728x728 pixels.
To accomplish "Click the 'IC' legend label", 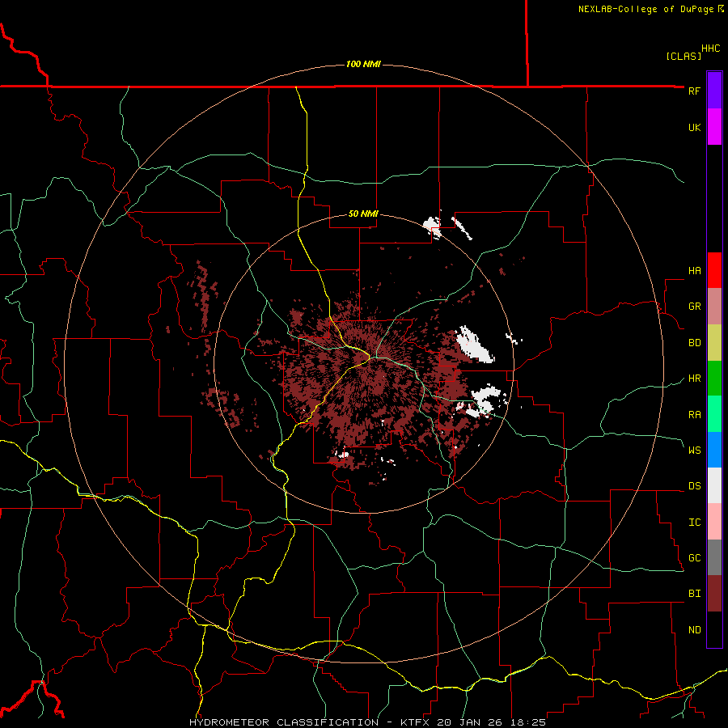I will [x=694, y=523].
